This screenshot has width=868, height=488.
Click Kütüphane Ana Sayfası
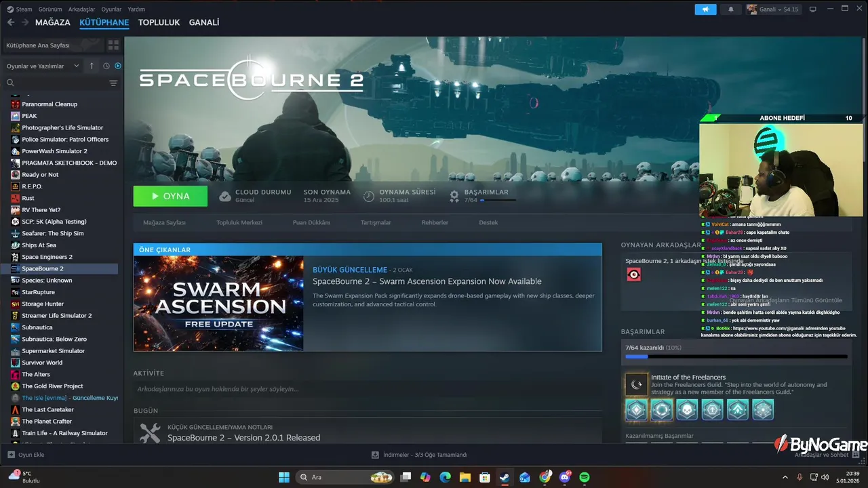[38, 45]
